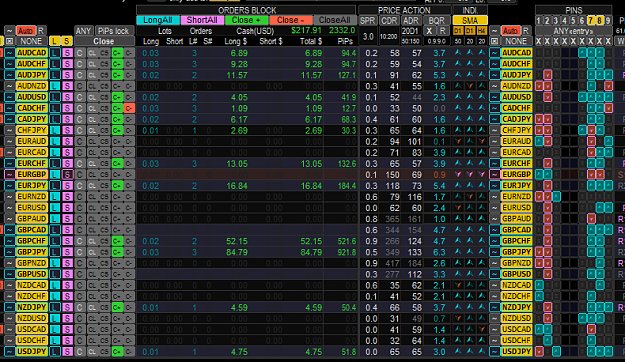Open chart icon beside AUDCAD next to PINS
Image resolution: width=625 pixels, height=362 pixels.
coord(495,53)
